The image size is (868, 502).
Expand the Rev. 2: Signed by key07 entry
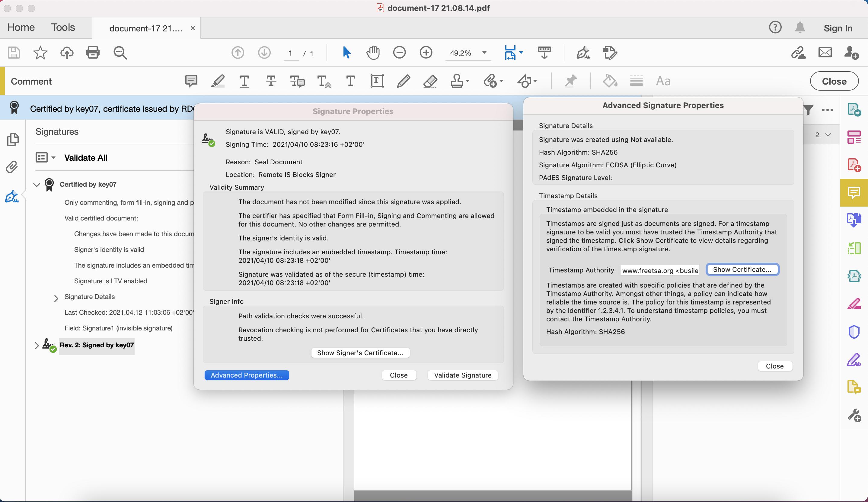(37, 345)
